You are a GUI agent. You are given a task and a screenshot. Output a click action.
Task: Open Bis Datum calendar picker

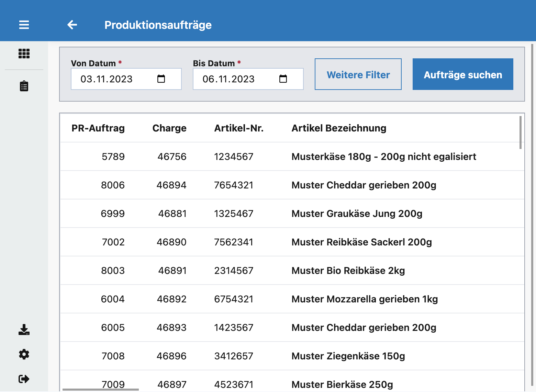click(283, 79)
